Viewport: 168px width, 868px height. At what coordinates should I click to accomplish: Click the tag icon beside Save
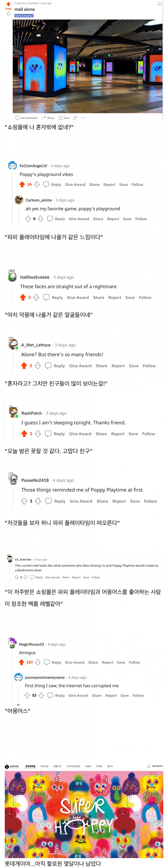coord(75,118)
